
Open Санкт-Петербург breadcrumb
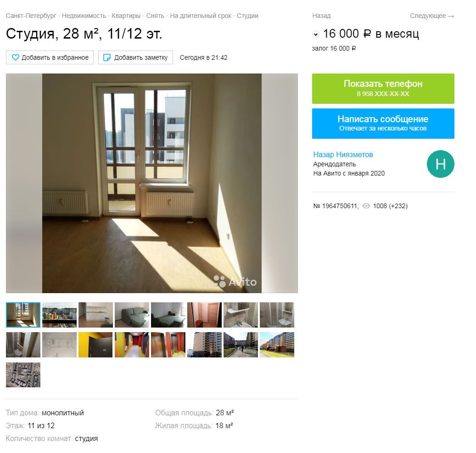[31, 16]
